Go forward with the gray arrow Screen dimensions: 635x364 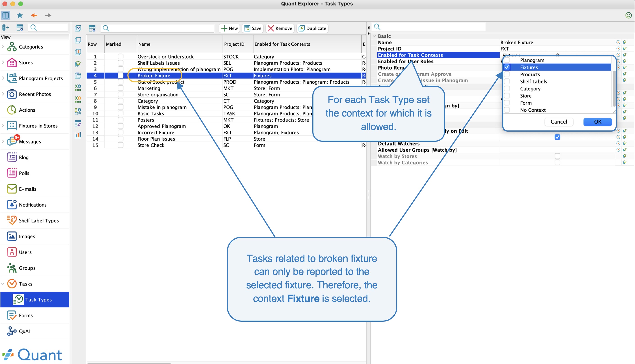[x=48, y=15]
